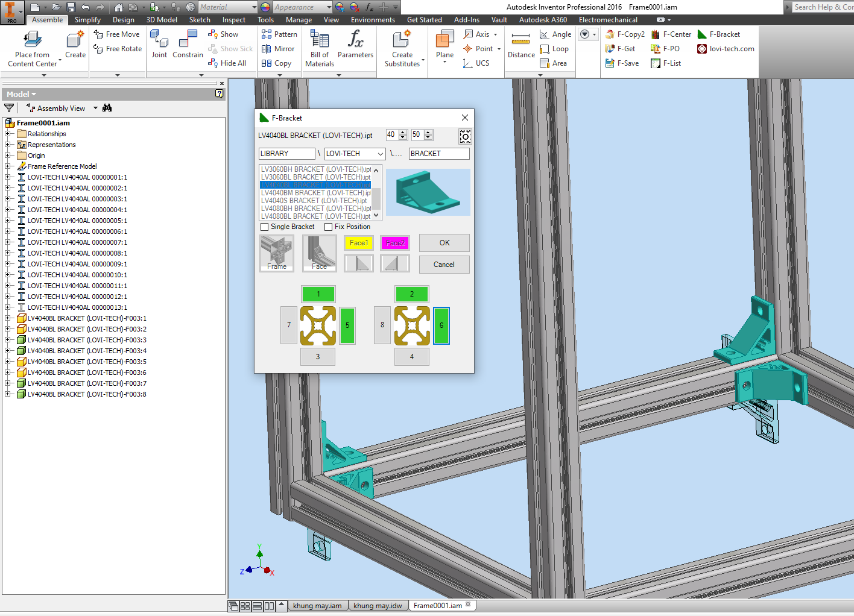The image size is (854, 616).
Task: Open the LOVI-TECH library dropdown
Action: (380, 154)
